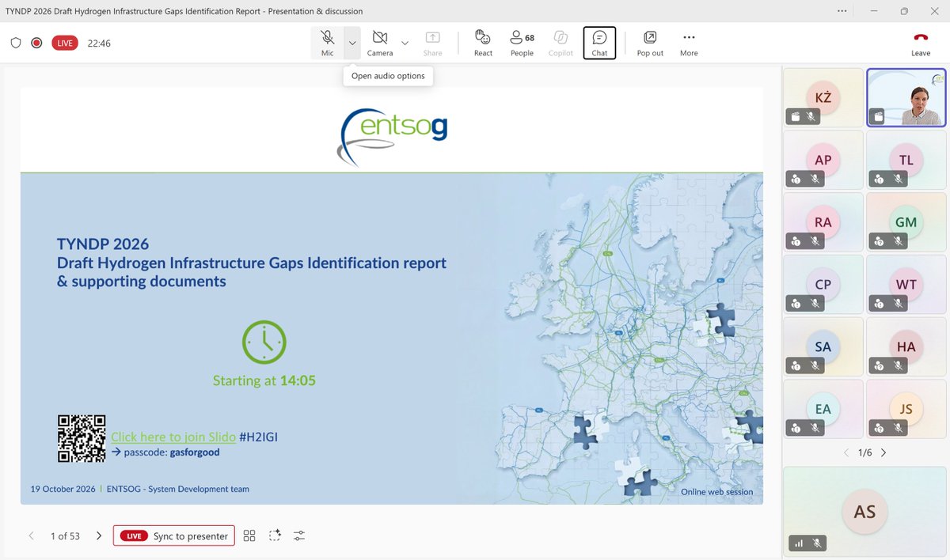Click muted mic icon on JS tile
This screenshot has width=950, height=560.
coord(898,428)
